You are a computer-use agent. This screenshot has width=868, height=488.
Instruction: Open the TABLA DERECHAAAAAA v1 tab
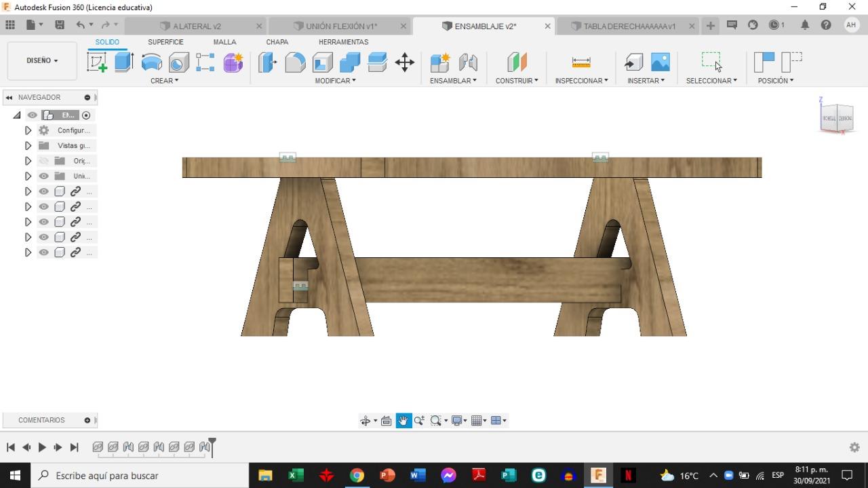click(629, 26)
